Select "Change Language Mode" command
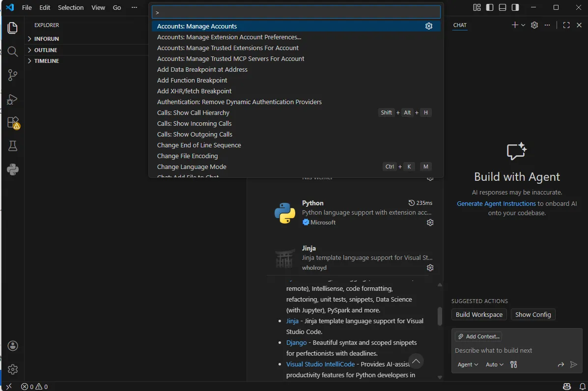Image resolution: width=588 pixels, height=391 pixels. point(192,167)
